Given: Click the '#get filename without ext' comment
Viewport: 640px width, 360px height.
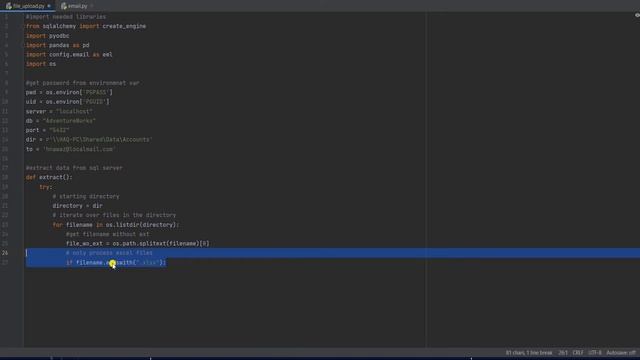Looking at the screenshot, I should (108, 234).
